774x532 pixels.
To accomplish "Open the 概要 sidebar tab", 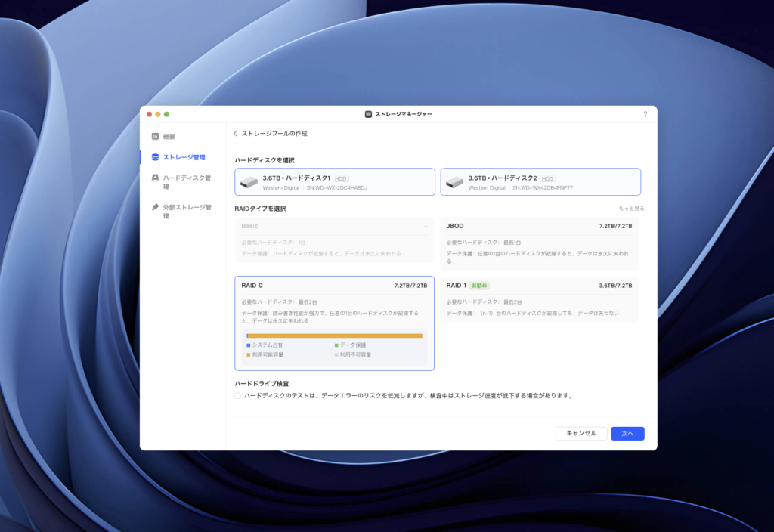I will tap(169, 137).
